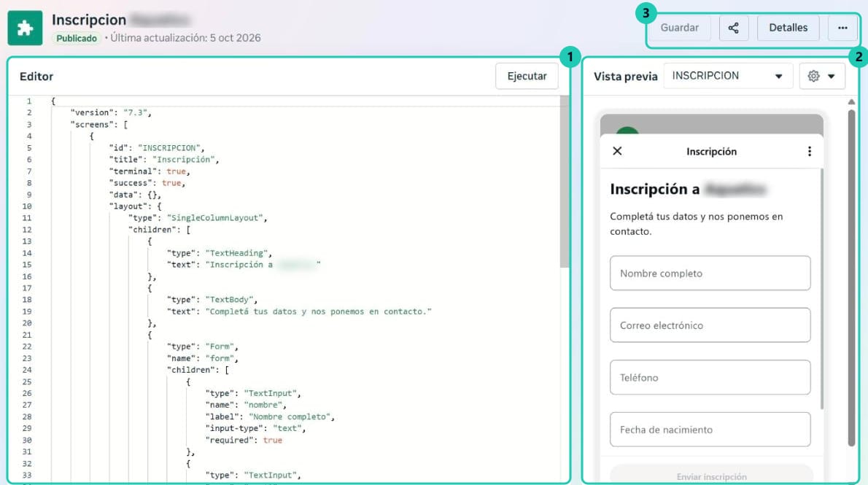This screenshot has height=485, width=868.
Task: Open the Detalles panel
Action: 788,28
